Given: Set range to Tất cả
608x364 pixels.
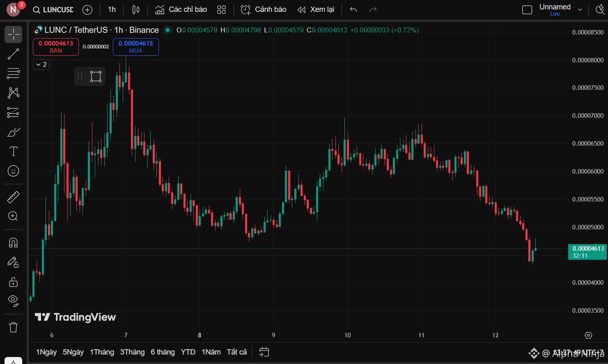Looking at the screenshot, I should (x=237, y=352).
